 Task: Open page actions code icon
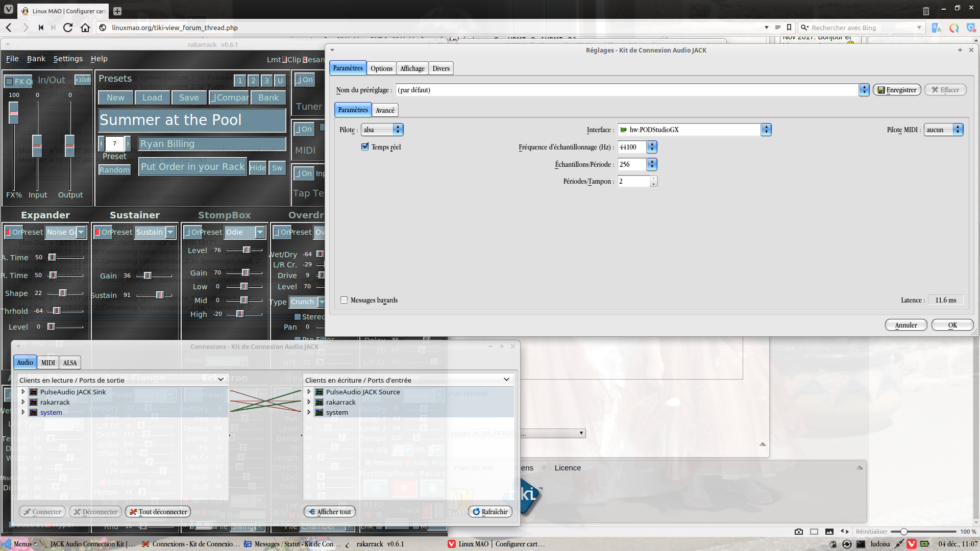tap(845, 532)
